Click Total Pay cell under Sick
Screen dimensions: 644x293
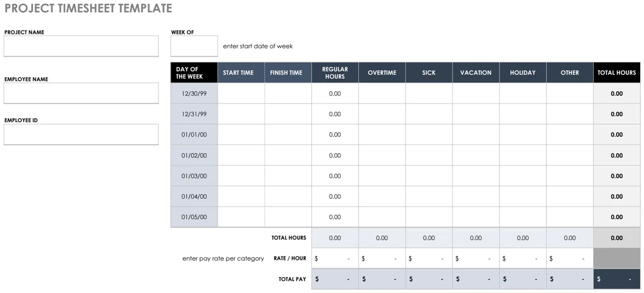(429, 279)
